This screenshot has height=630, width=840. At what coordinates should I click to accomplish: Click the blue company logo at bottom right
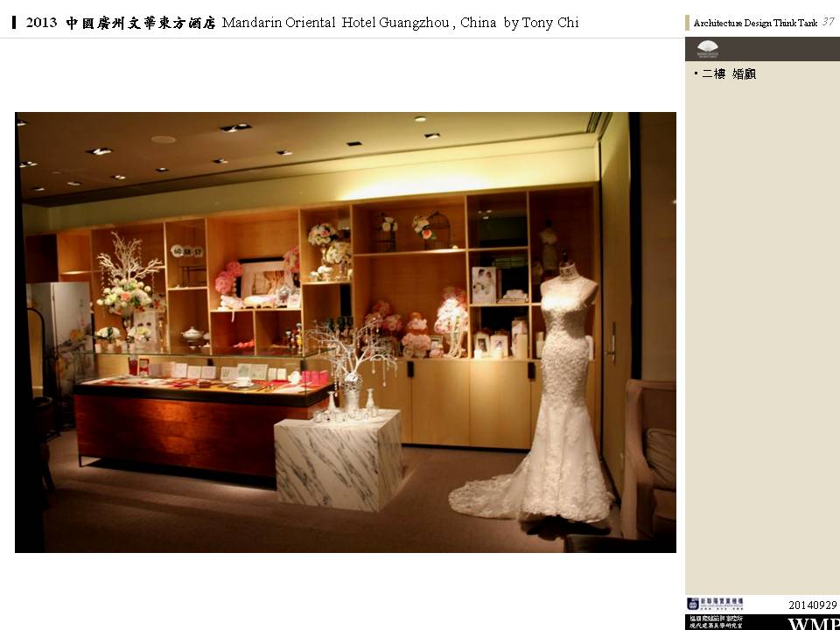coord(714,604)
